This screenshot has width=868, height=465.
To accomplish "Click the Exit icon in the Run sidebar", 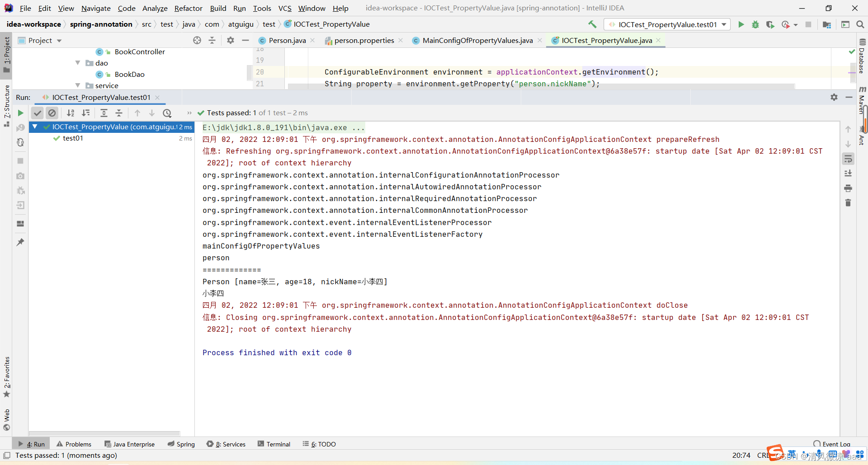I will pyautogui.click(x=20, y=205).
